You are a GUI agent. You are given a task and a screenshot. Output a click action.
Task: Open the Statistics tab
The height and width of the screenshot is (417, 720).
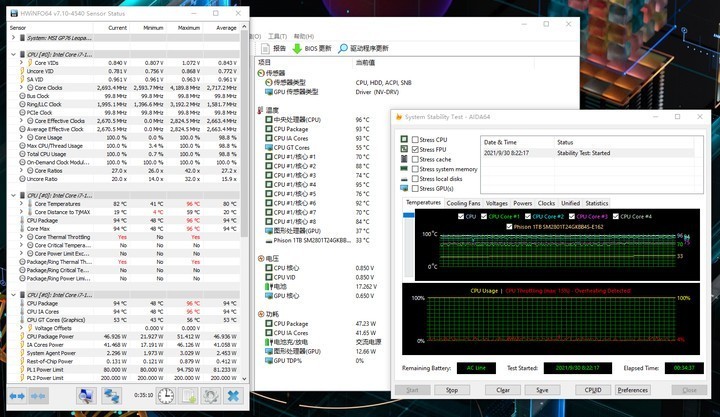pyautogui.click(x=597, y=203)
